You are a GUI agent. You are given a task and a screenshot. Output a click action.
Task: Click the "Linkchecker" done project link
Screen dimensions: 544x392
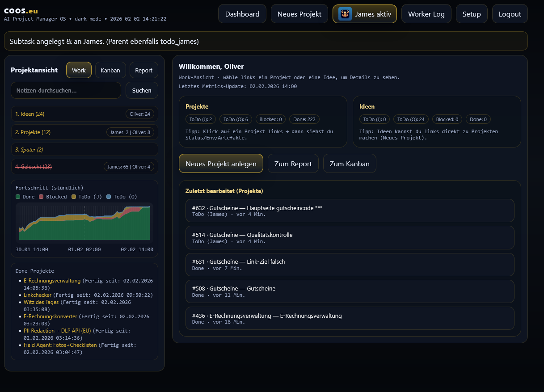pyautogui.click(x=37, y=295)
